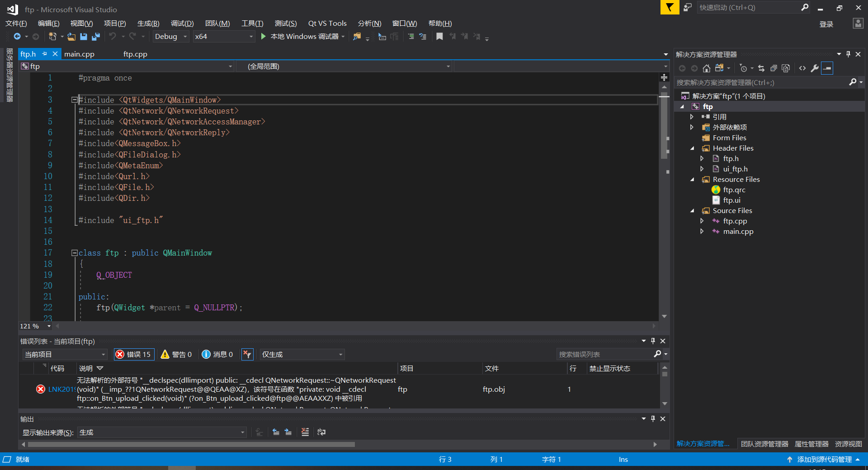Click the Undo arrow icon
Image resolution: width=868 pixels, height=470 pixels.
coord(113,36)
